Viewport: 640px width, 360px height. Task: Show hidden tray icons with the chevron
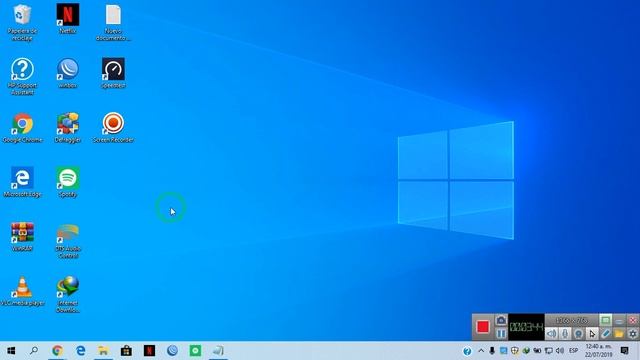481,351
